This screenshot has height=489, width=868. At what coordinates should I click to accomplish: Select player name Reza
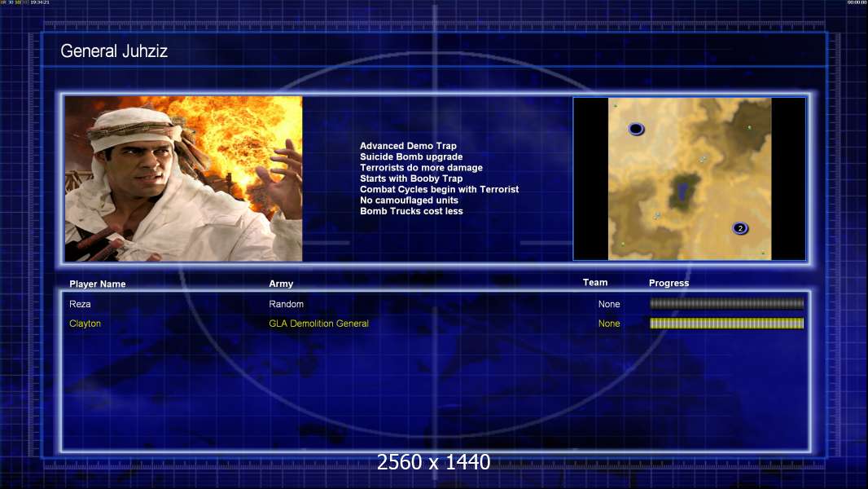coord(80,304)
